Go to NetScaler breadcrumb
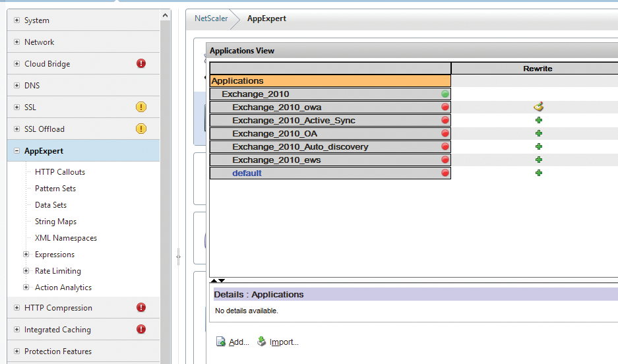The width and height of the screenshot is (618, 364). [211, 18]
